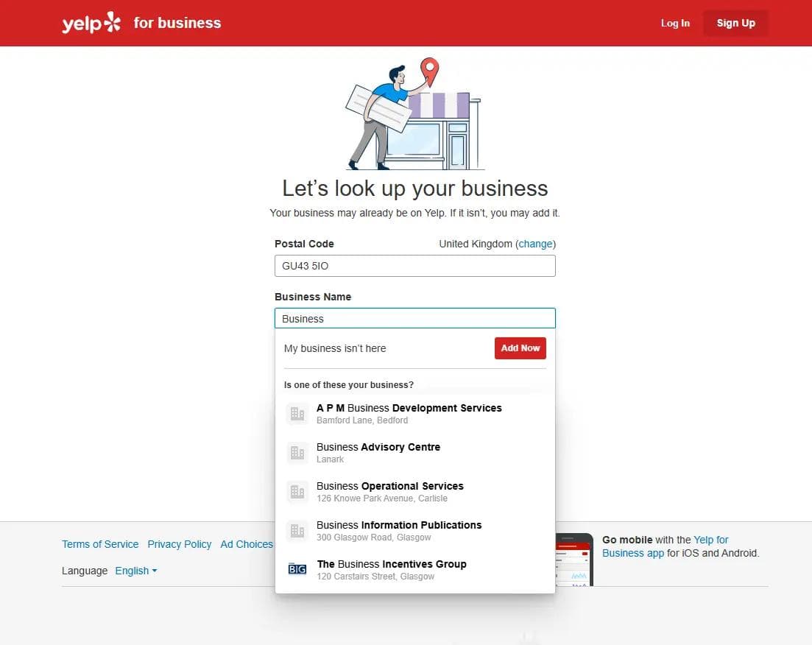Click the 'Lanark' location text

(330, 459)
